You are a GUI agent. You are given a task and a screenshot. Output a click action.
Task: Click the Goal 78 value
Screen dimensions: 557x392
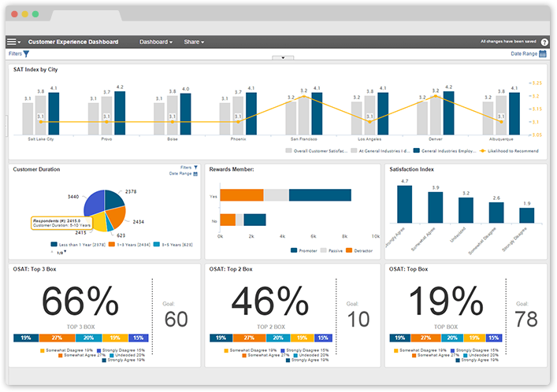[526, 320]
